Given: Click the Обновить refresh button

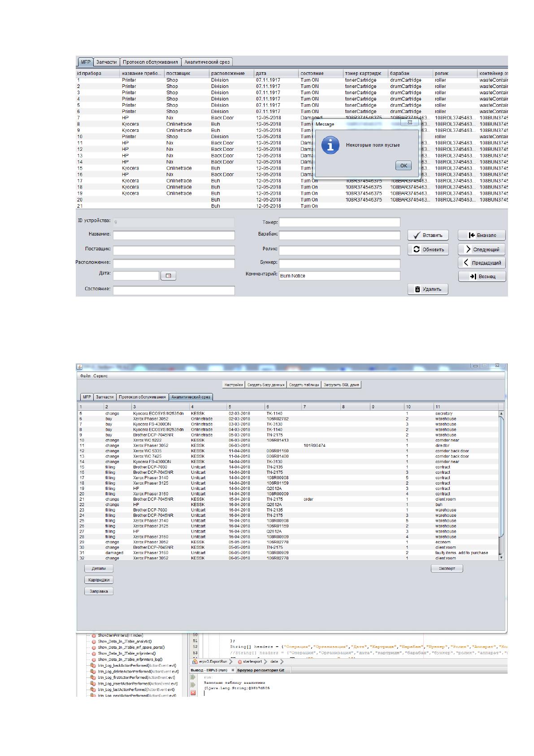Looking at the screenshot, I should pyautogui.click(x=428, y=249).
